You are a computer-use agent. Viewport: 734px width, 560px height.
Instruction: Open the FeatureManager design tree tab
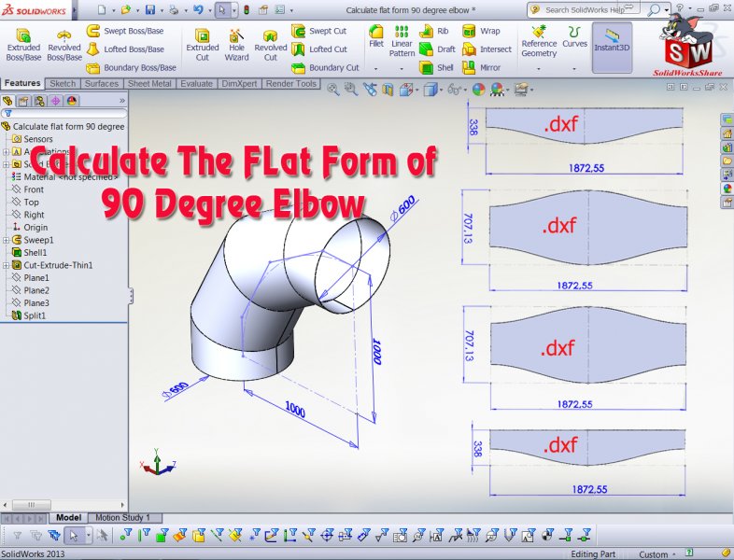point(7,101)
